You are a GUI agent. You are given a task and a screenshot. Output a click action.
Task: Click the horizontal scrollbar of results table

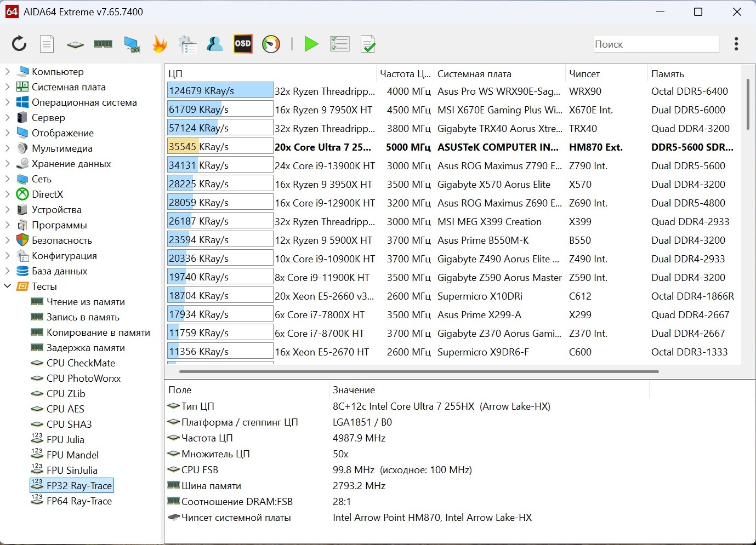coord(418,371)
